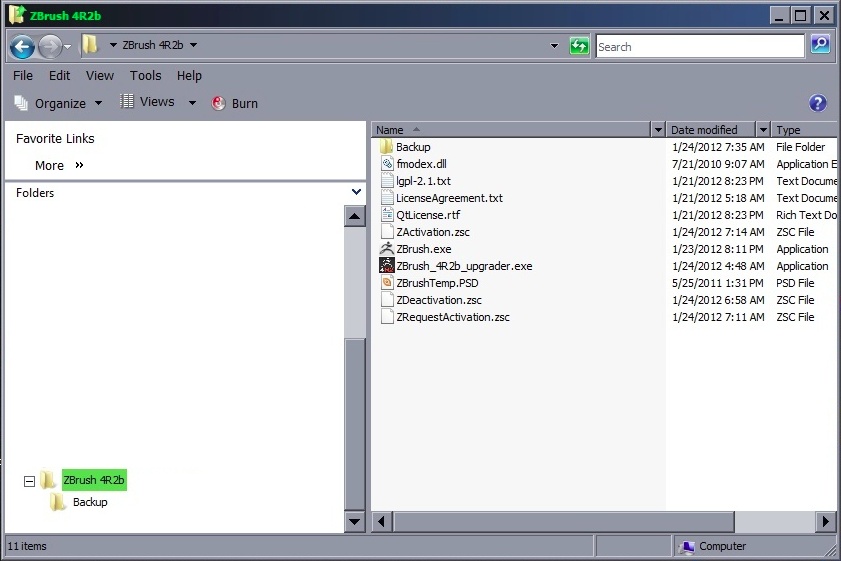Image resolution: width=841 pixels, height=561 pixels.
Task: Click More under Favorite Links
Action: click(x=59, y=165)
